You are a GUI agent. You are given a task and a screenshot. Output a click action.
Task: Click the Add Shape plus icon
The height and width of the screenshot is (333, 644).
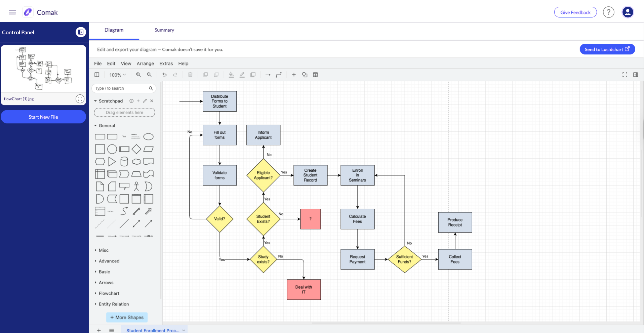[294, 75]
